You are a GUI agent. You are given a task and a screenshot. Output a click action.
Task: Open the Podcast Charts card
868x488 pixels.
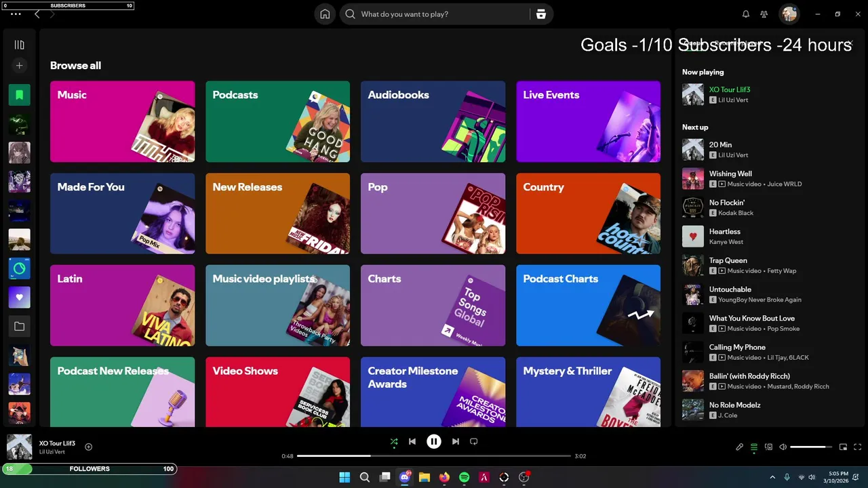pos(588,306)
